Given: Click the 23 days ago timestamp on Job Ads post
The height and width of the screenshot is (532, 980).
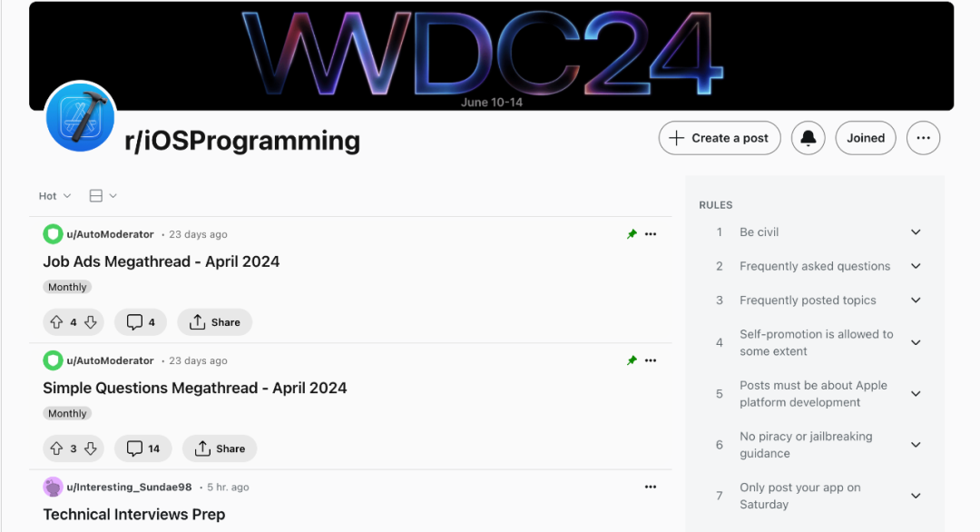Looking at the screenshot, I should [x=198, y=234].
